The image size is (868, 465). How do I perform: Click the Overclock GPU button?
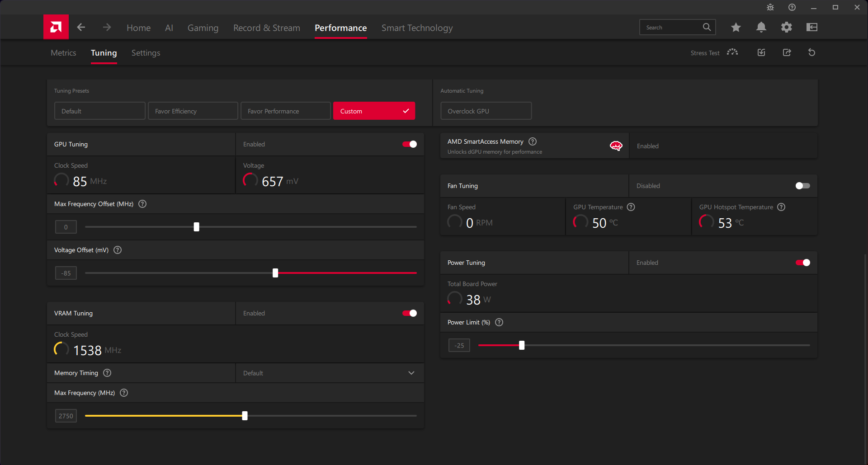(486, 111)
